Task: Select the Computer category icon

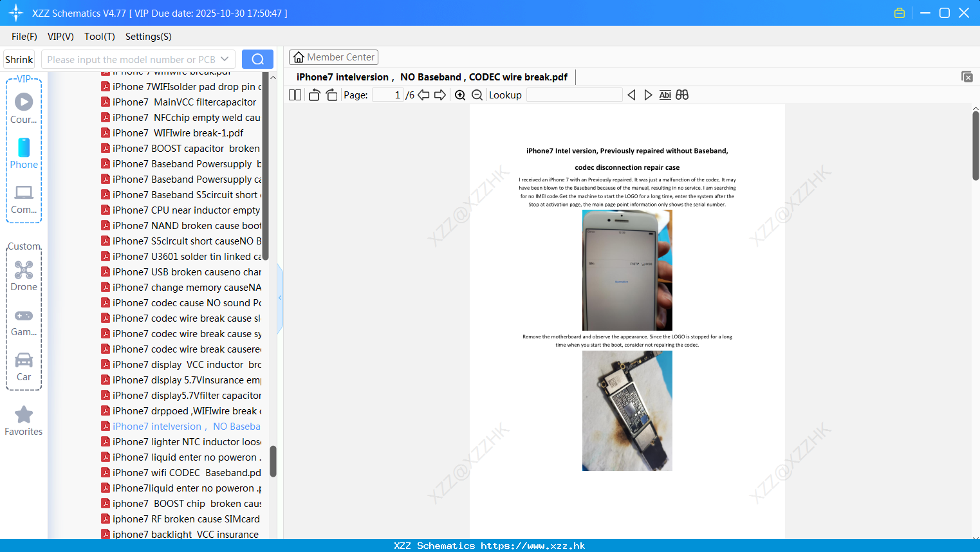Action: point(24,199)
